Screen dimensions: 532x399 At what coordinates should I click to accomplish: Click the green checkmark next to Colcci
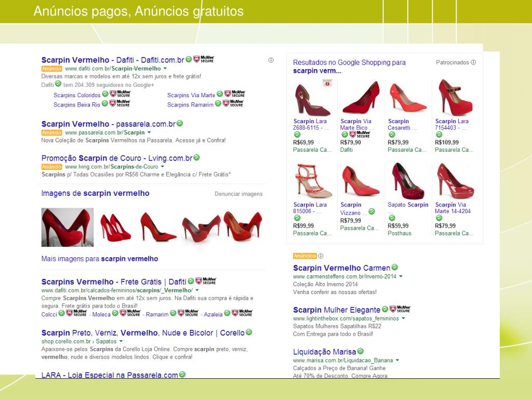61,313
